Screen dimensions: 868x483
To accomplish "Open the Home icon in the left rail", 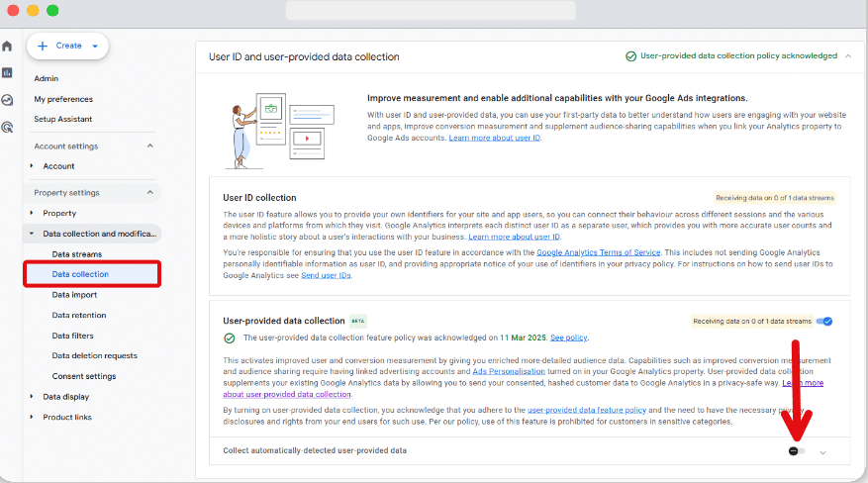I will click(x=7, y=46).
